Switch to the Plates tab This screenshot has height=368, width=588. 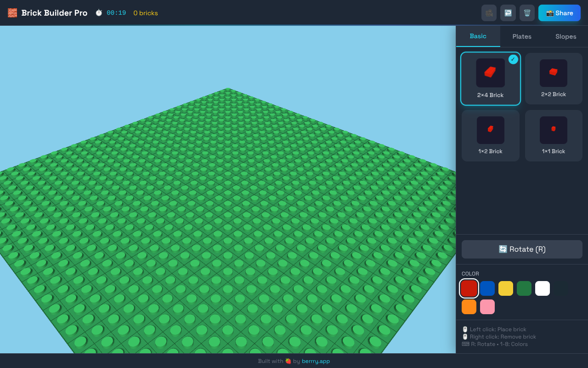[522, 36]
